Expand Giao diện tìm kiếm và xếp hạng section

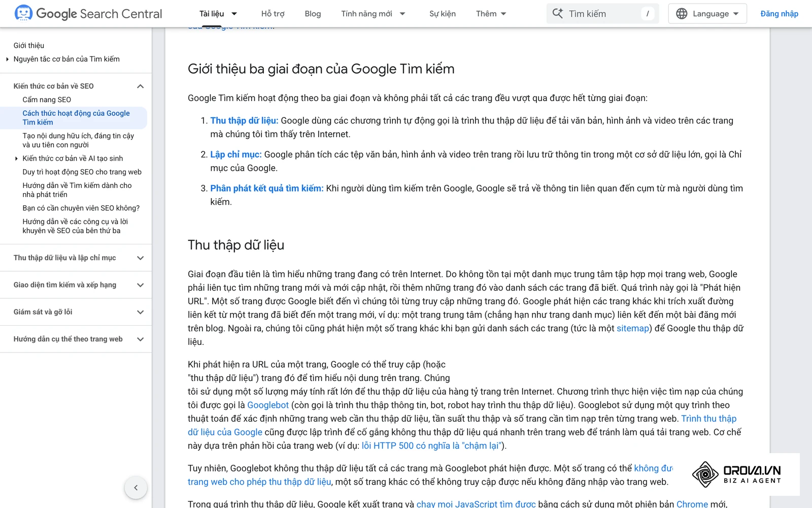pos(141,285)
